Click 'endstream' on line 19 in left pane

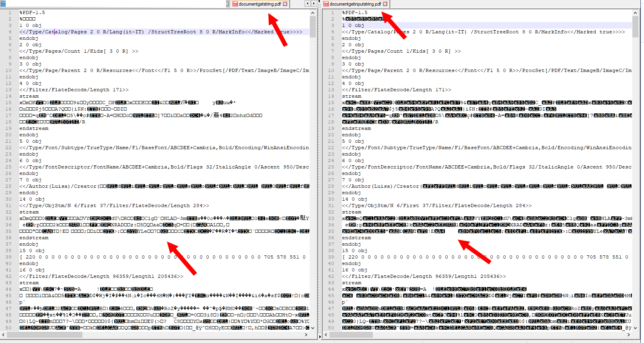point(34,128)
